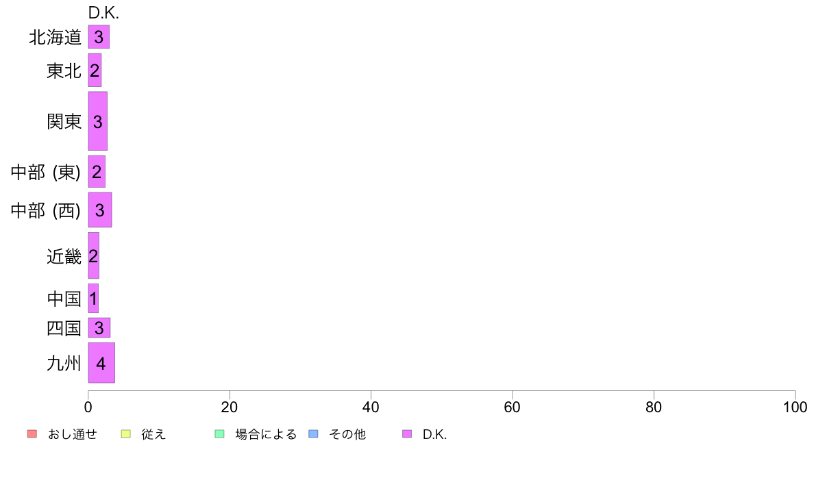Select the 中部 (西) bar
This screenshot has width=814, height=504.
tap(99, 210)
